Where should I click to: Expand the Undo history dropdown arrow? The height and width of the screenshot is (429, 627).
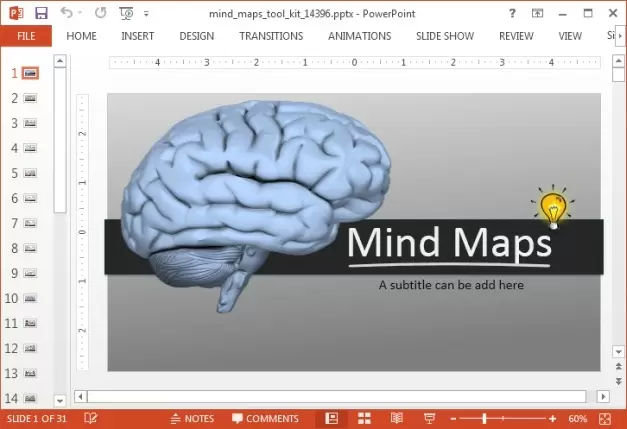point(81,14)
